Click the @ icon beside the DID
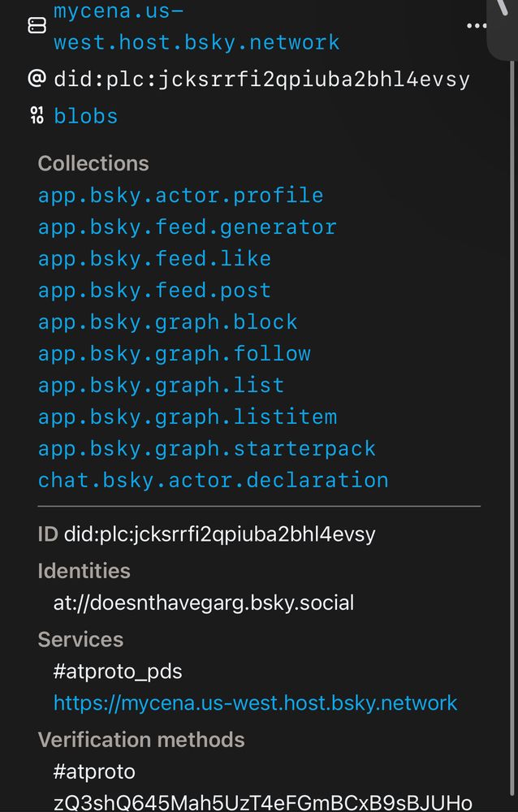518x812 pixels. [x=37, y=79]
